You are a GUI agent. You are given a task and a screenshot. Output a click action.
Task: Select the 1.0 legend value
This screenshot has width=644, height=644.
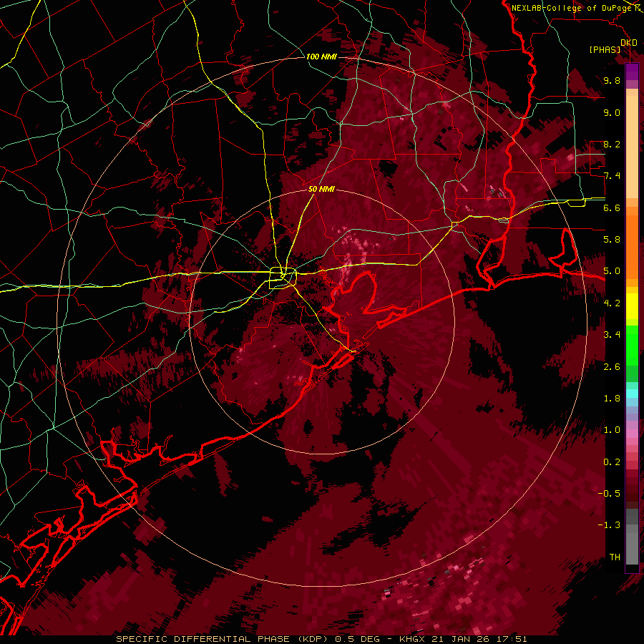click(x=612, y=430)
